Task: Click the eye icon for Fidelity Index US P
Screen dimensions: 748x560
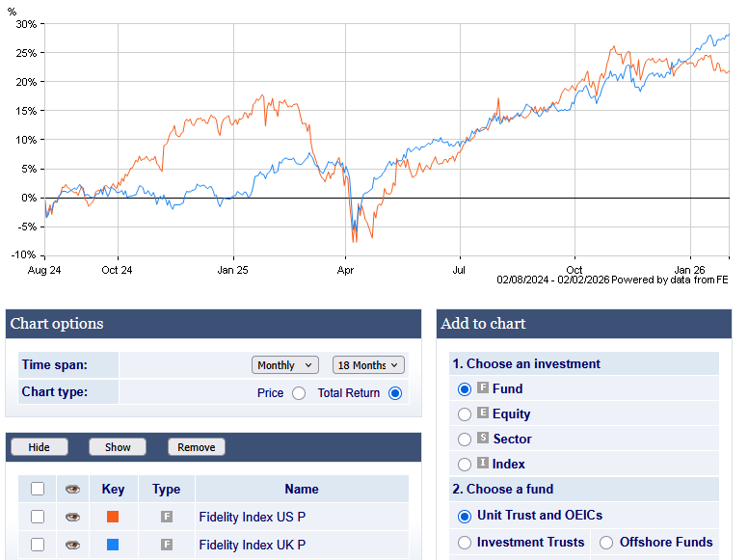Action: [72, 517]
